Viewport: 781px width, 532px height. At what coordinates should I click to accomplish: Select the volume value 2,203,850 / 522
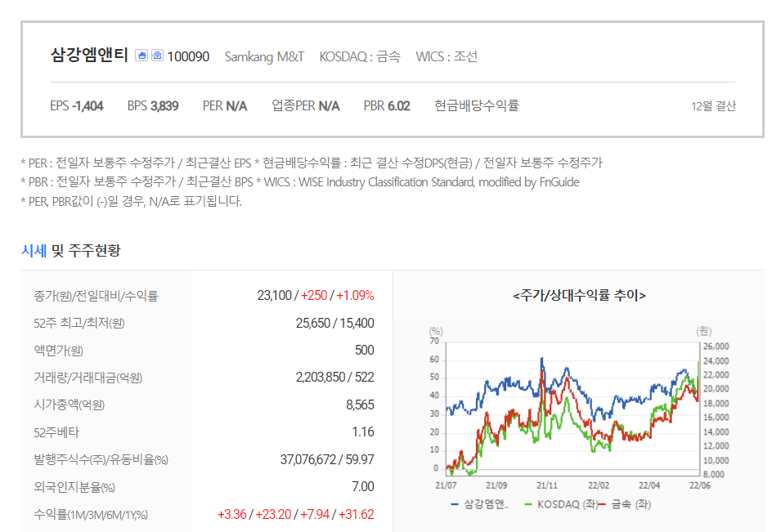pyautogui.click(x=334, y=378)
